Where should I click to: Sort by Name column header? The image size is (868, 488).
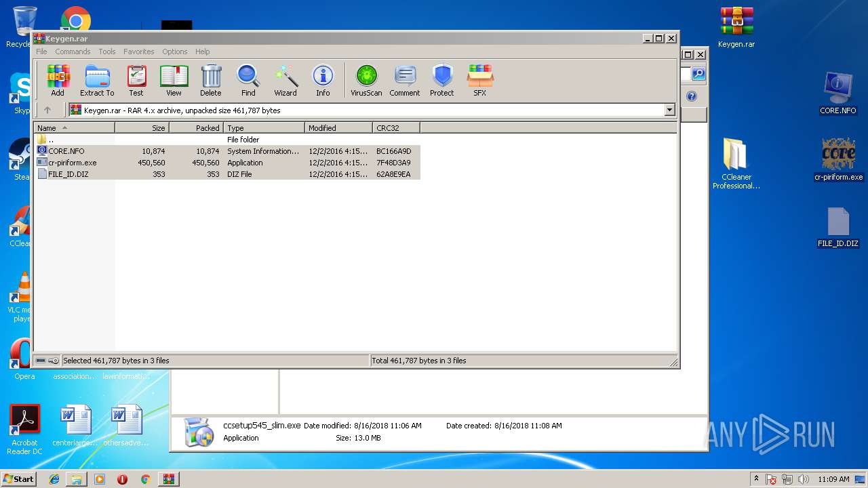[74, 127]
